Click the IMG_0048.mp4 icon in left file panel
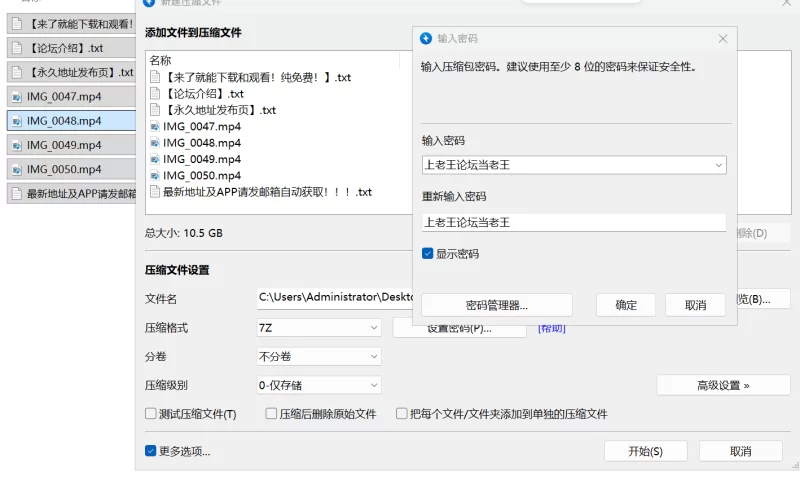Viewport: 800px width, 480px height. 17,121
